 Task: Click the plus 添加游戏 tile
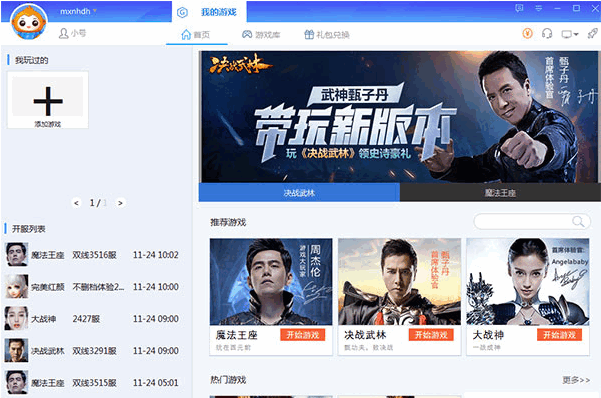pyautogui.click(x=48, y=100)
